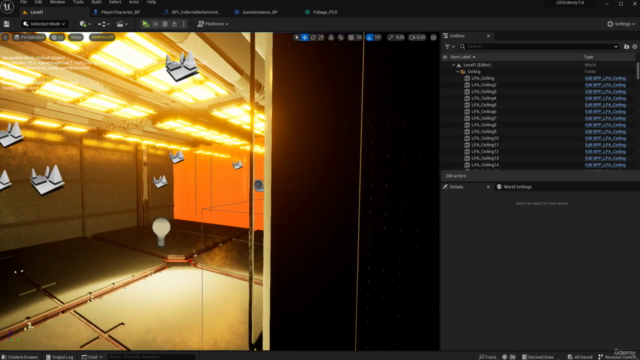The height and width of the screenshot is (360, 640).
Task: Activate the translate (move) gizmo tool
Action: click(x=304, y=38)
